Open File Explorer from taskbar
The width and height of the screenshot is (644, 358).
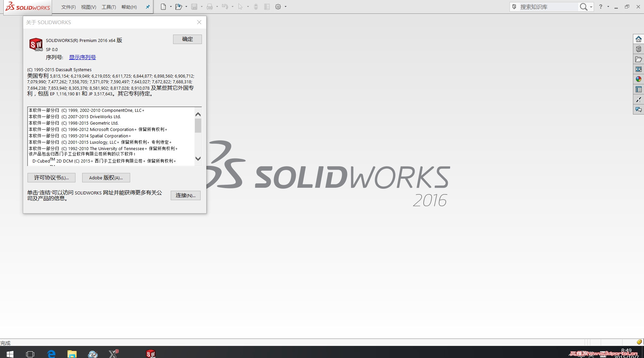72,354
